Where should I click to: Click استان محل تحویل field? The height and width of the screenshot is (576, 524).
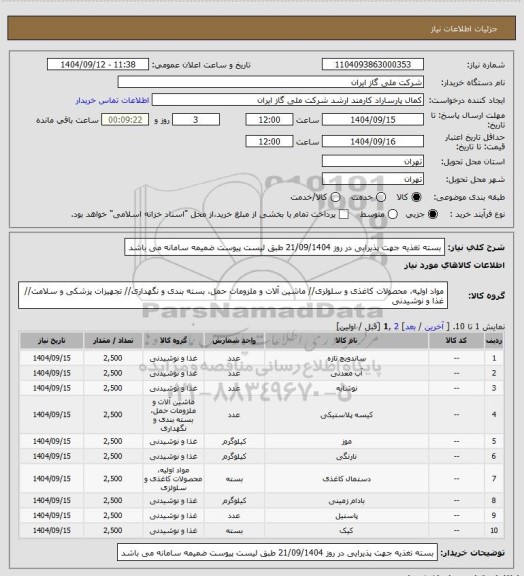tap(373, 161)
